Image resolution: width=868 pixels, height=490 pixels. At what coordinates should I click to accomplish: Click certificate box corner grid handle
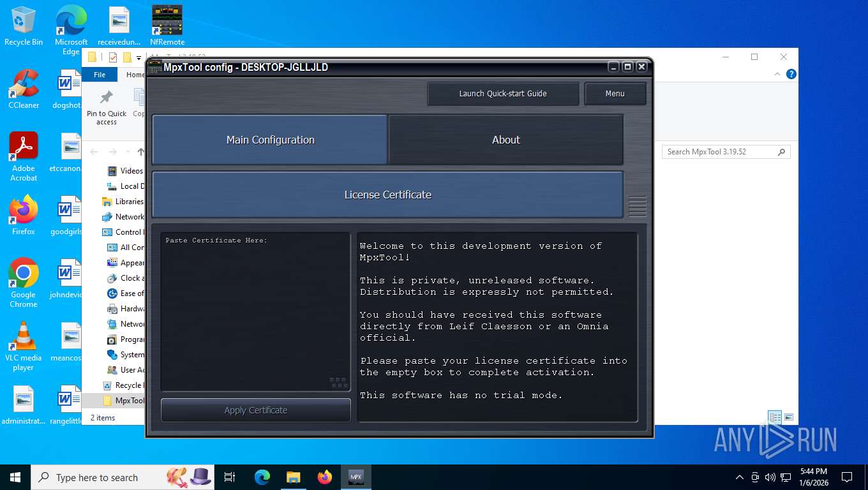click(x=339, y=383)
